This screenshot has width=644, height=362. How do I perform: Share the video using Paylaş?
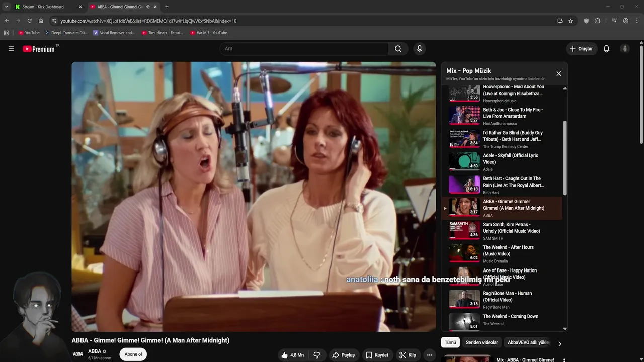tap(343, 355)
